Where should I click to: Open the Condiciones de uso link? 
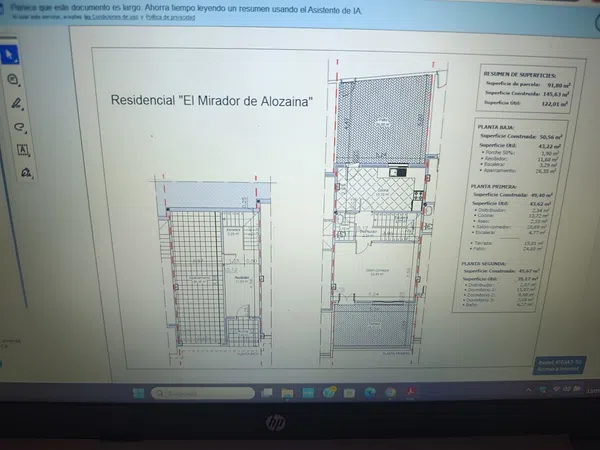(111, 17)
